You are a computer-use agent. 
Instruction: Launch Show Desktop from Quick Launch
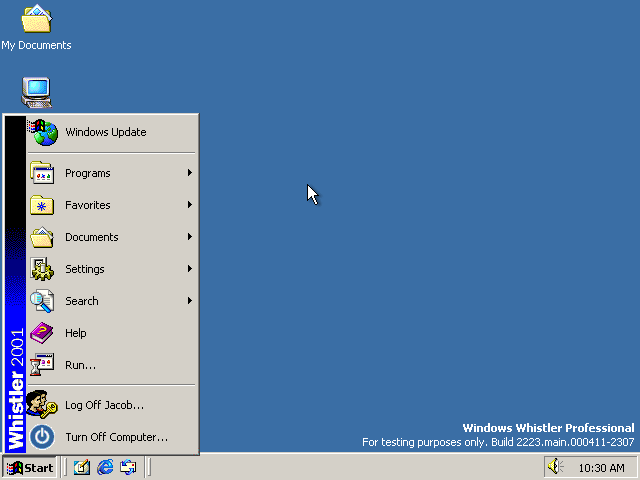(x=82, y=467)
